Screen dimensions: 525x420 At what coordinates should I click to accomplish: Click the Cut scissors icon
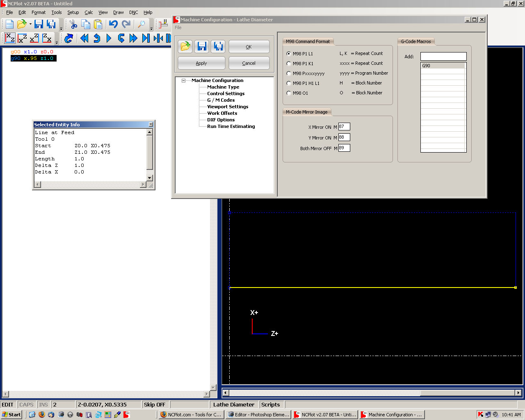(73, 24)
